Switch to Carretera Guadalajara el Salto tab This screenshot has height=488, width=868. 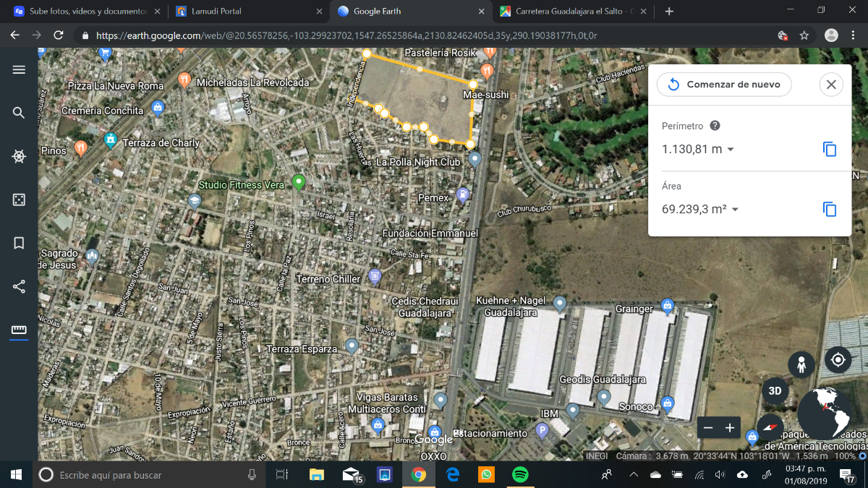pyautogui.click(x=571, y=12)
